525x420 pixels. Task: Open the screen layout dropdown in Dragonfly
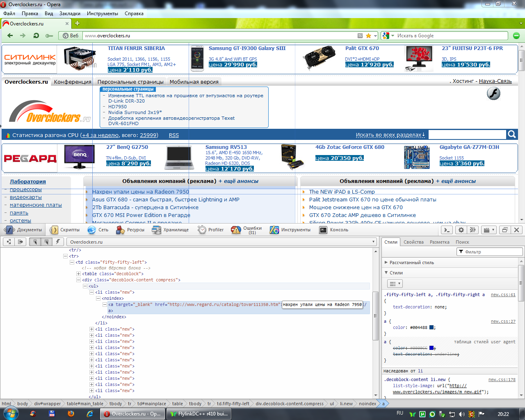pos(488,230)
